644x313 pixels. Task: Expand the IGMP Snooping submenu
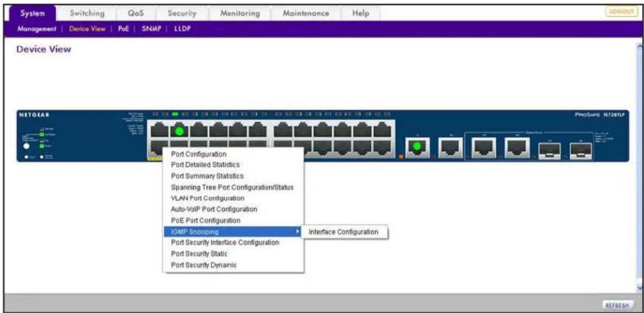coord(234,232)
